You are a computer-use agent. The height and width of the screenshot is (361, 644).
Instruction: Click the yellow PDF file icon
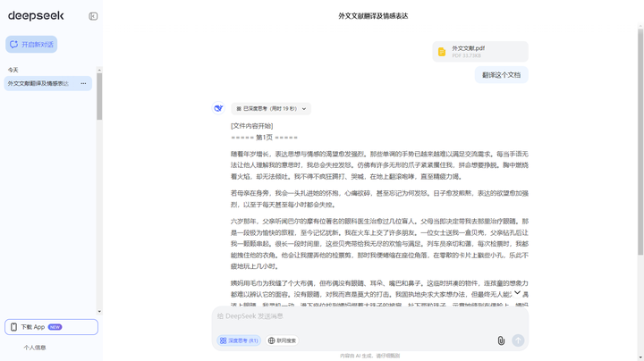[442, 52]
